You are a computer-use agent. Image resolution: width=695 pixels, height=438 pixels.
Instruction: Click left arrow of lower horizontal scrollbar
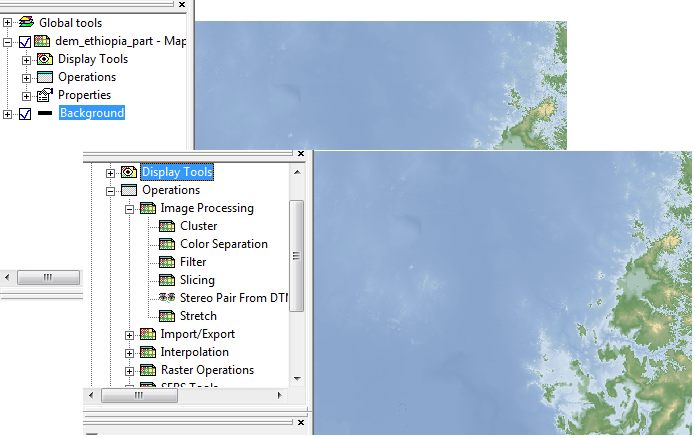(91, 395)
